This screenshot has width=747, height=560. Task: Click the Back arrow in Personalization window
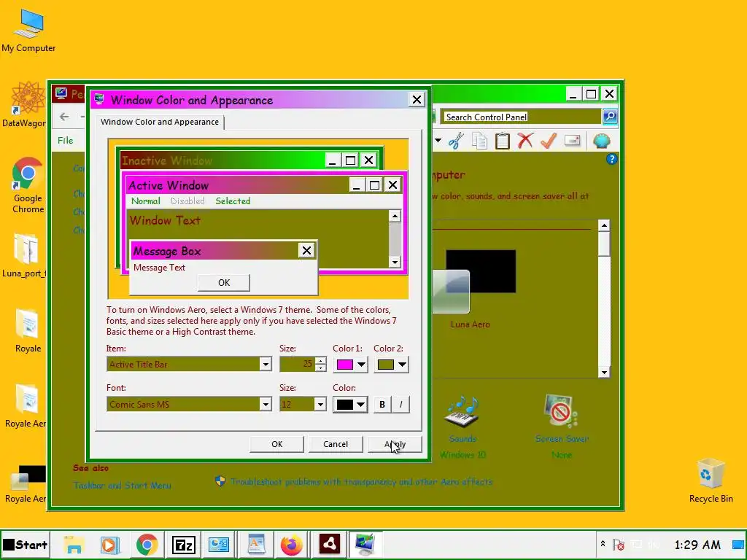point(64,117)
